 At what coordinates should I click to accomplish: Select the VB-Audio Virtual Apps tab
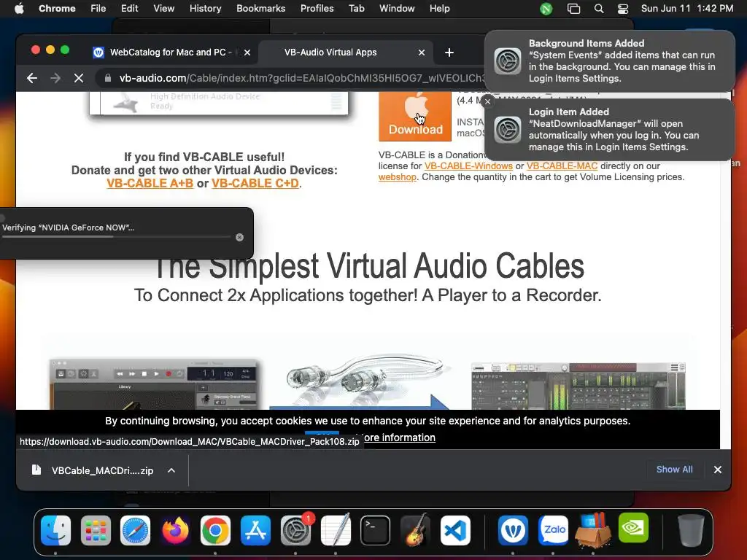coord(330,52)
